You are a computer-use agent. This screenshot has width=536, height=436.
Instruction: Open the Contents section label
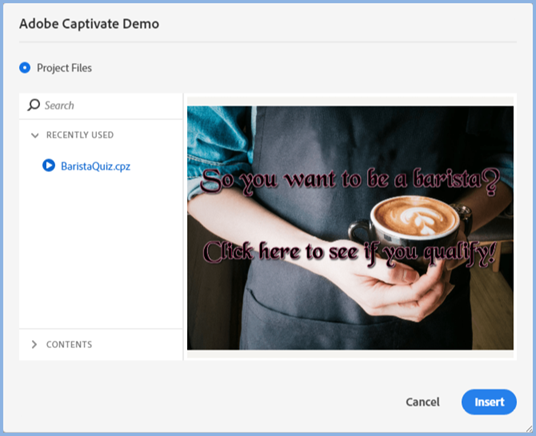pyautogui.click(x=69, y=344)
